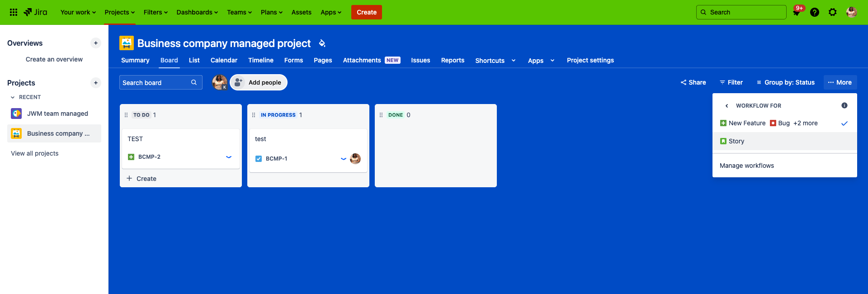Click the workflow info icon

pos(844,105)
